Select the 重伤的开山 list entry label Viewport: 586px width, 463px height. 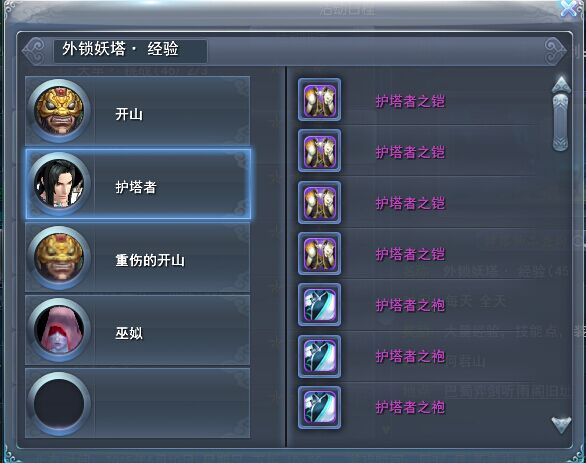(x=150, y=260)
